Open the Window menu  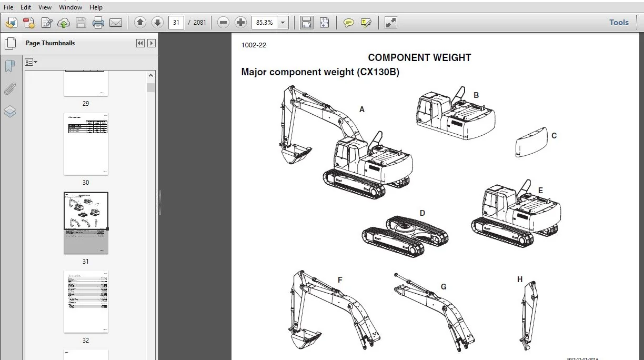click(70, 7)
